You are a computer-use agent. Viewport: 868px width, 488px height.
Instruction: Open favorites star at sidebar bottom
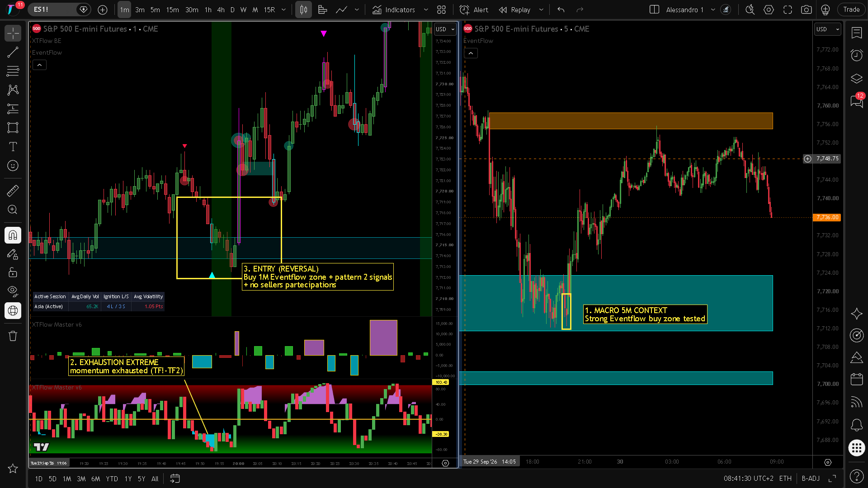[x=13, y=469]
